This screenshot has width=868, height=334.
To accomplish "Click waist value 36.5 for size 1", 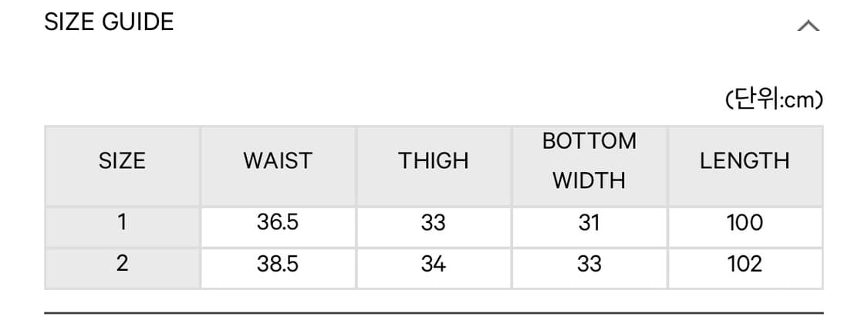I will coord(278,223).
